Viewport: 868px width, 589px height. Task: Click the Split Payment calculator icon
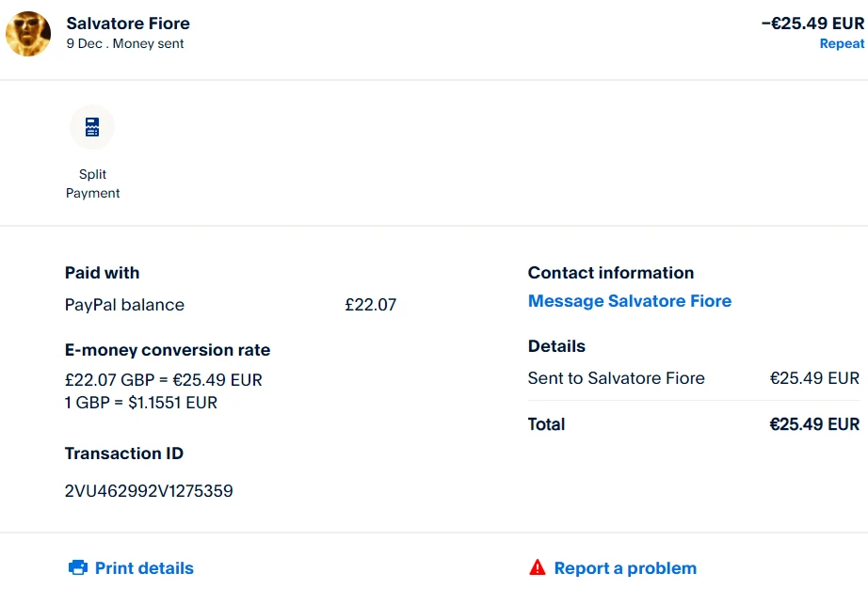[x=92, y=127]
